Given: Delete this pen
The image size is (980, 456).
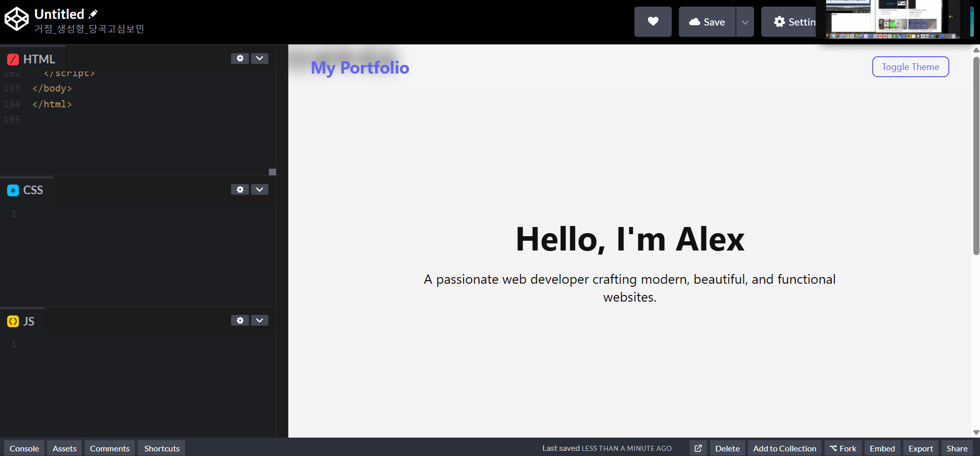Looking at the screenshot, I should click(727, 448).
